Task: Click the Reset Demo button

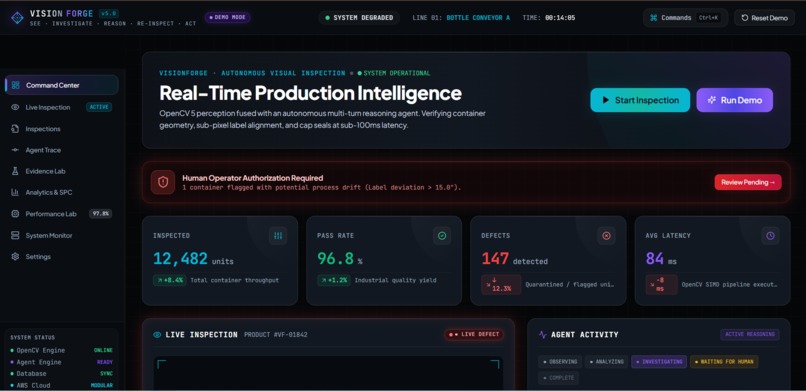Action: (x=764, y=17)
